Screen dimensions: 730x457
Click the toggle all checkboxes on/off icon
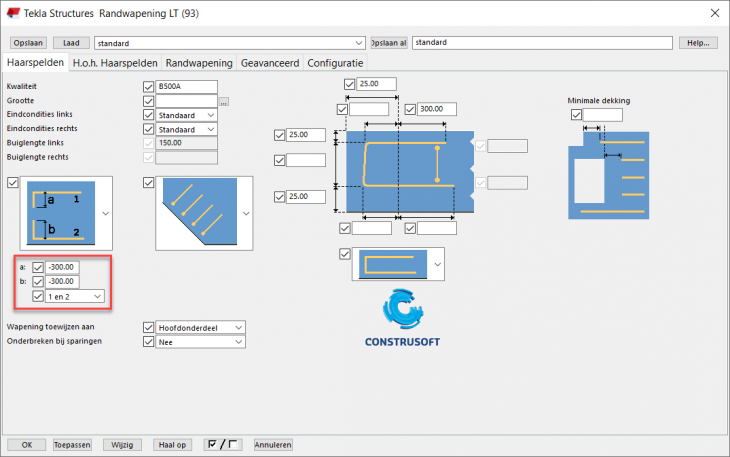pos(223,445)
